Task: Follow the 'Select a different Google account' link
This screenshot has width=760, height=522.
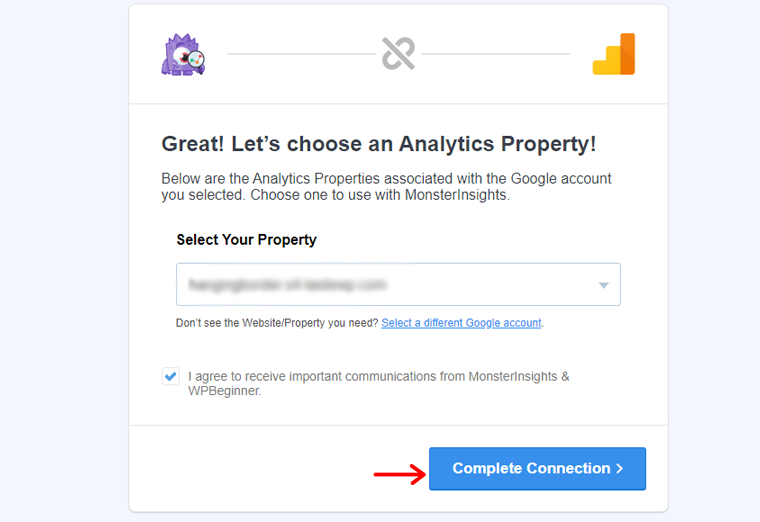Action: pyautogui.click(x=461, y=323)
